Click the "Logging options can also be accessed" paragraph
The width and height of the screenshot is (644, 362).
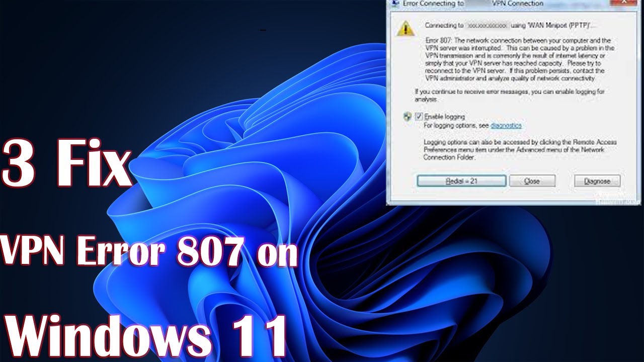[x=520, y=150]
